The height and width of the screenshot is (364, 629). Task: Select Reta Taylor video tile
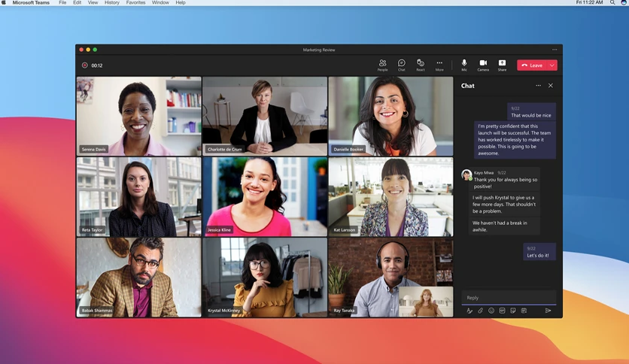click(138, 197)
